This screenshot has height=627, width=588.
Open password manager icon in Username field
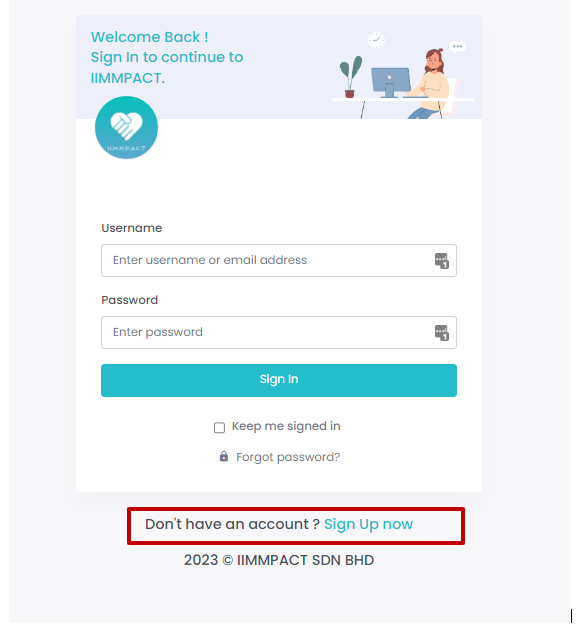(x=442, y=261)
